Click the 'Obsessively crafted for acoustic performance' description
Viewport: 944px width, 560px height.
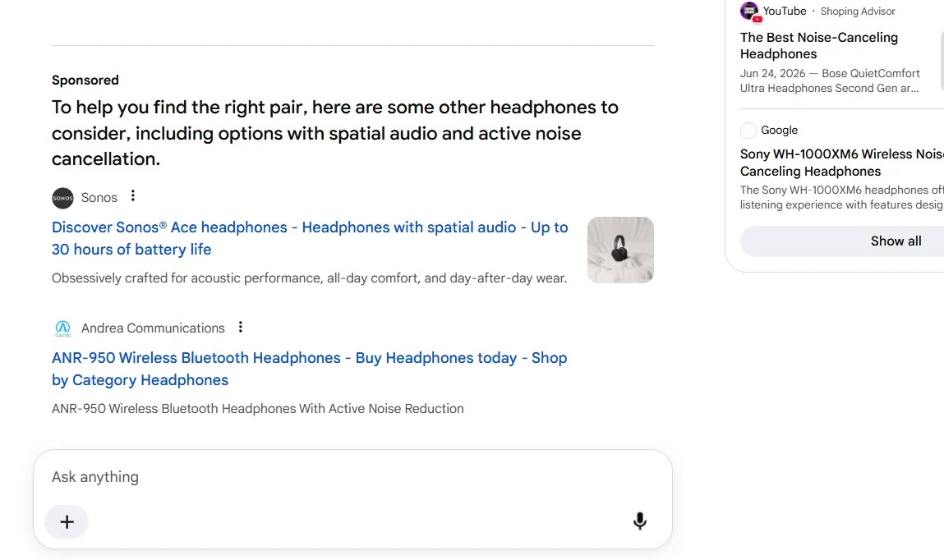click(x=310, y=278)
